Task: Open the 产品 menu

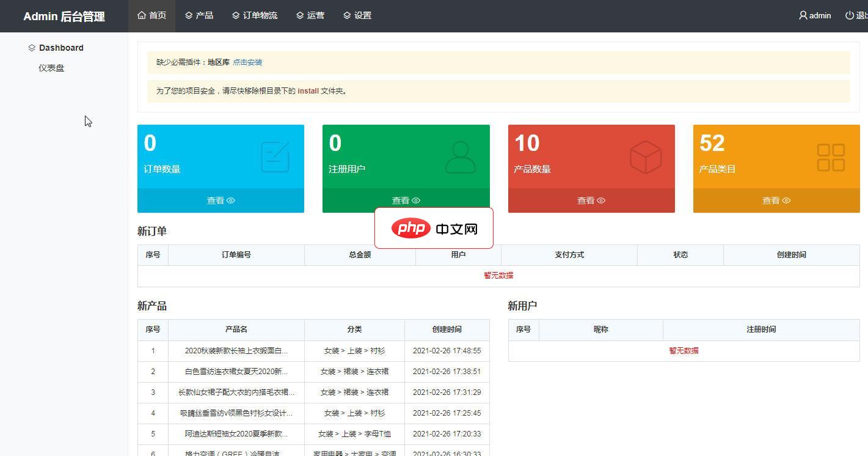Action: coord(199,15)
